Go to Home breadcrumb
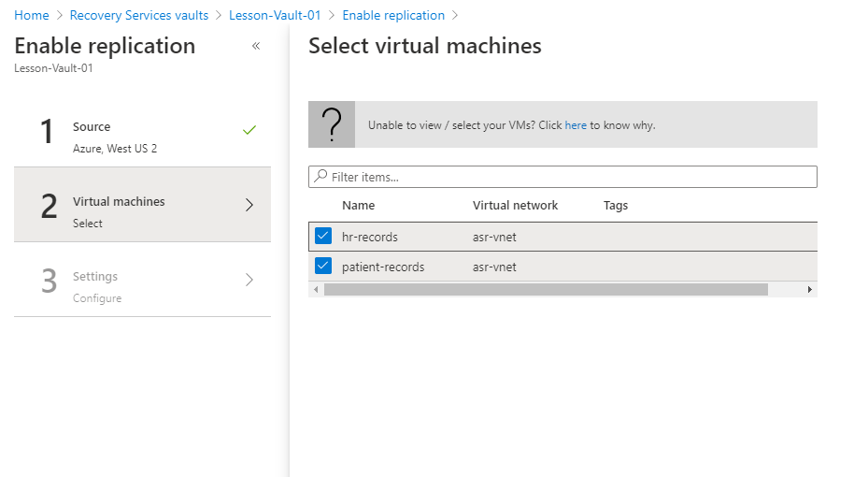 (x=32, y=16)
